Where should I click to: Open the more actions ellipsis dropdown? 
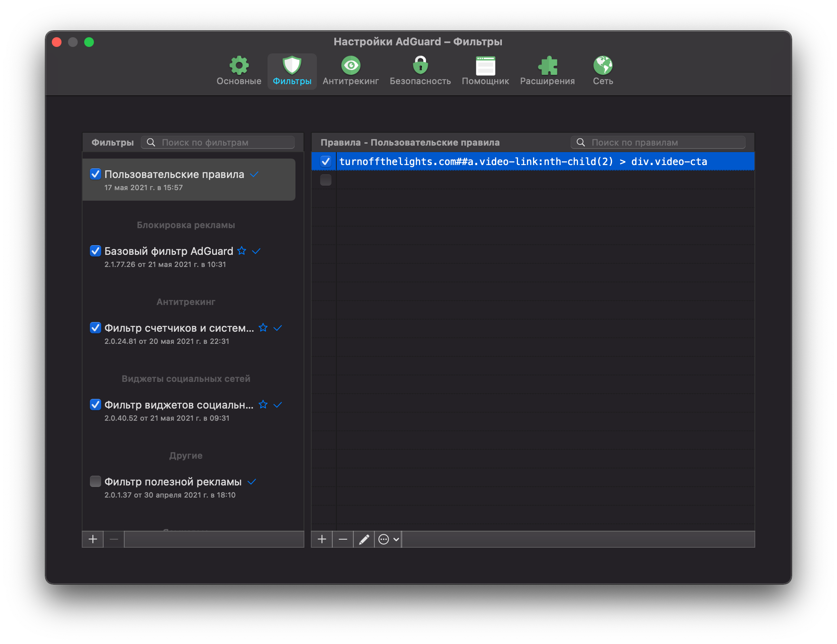pos(389,539)
